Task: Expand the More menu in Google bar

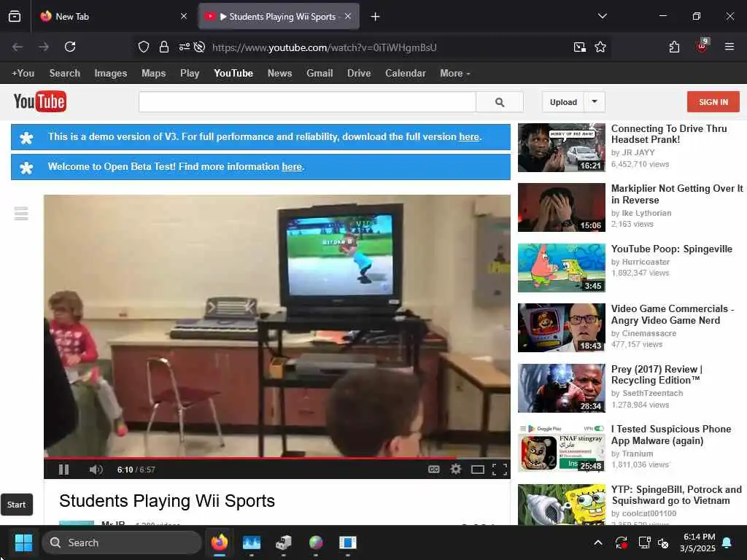Action: click(x=455, y=74)
